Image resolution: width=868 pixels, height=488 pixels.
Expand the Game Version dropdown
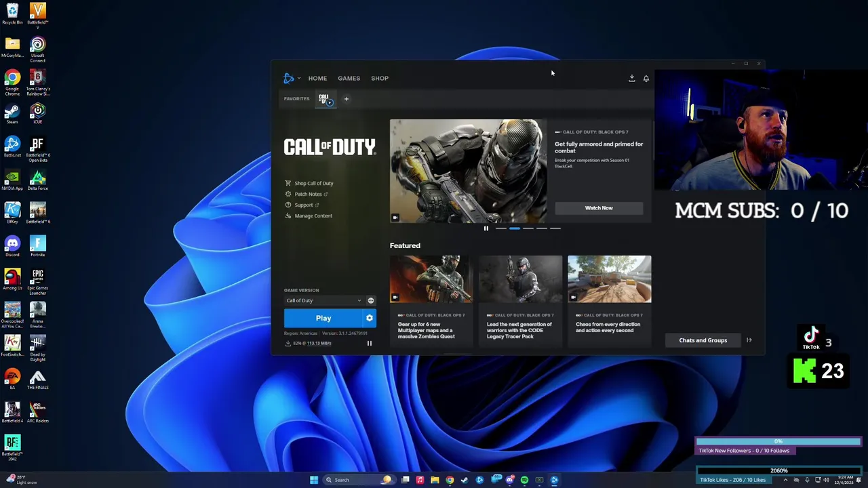tap(323, 300)
